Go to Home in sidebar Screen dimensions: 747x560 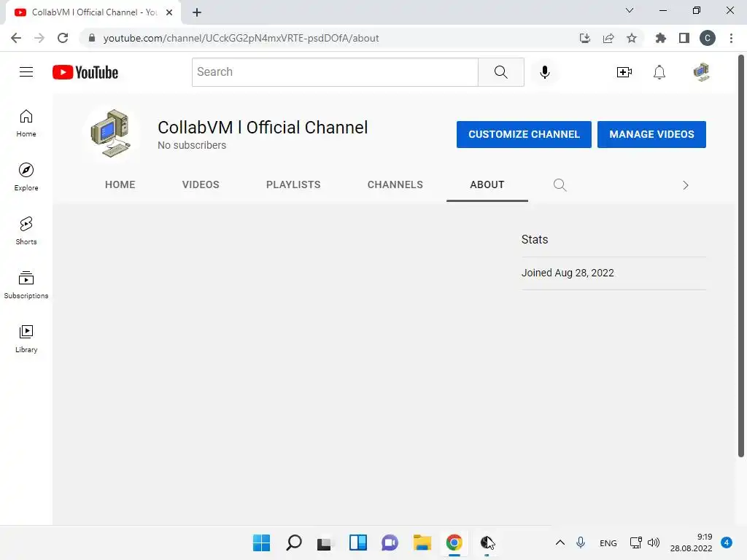tap(26, 123)
